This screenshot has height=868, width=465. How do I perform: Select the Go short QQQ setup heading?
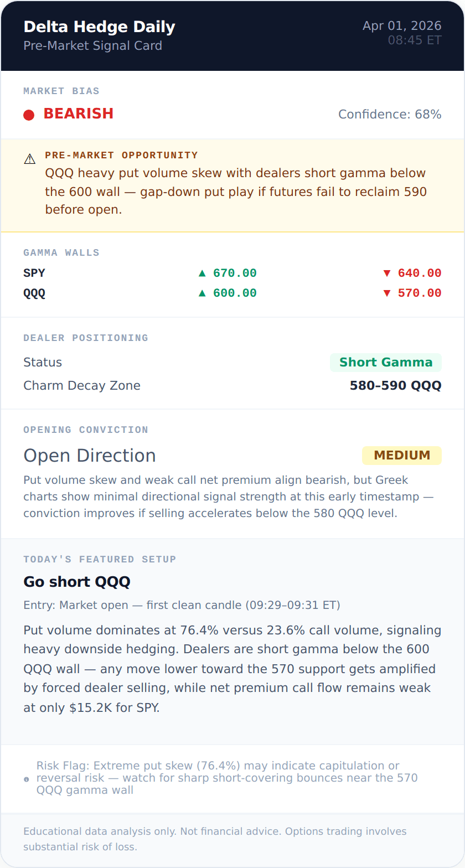pyautogui.click(x=77, y=582)
